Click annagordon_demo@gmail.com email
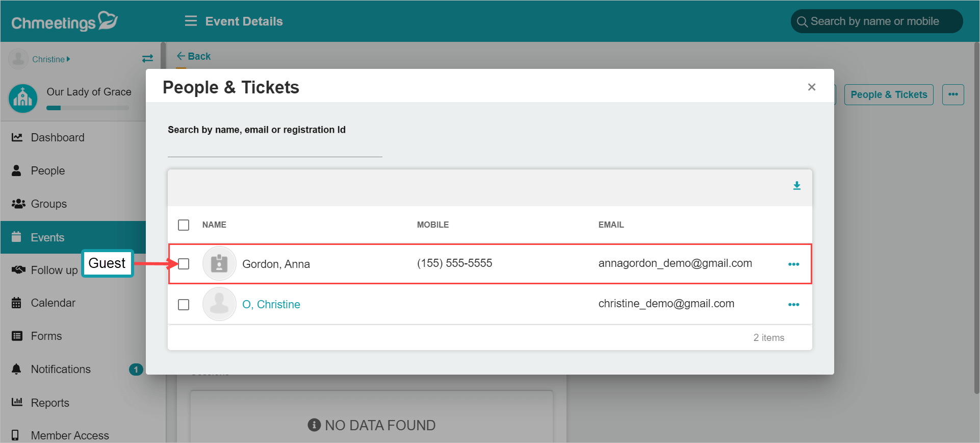Screen dimensions: 980x443 pos(675,263)
